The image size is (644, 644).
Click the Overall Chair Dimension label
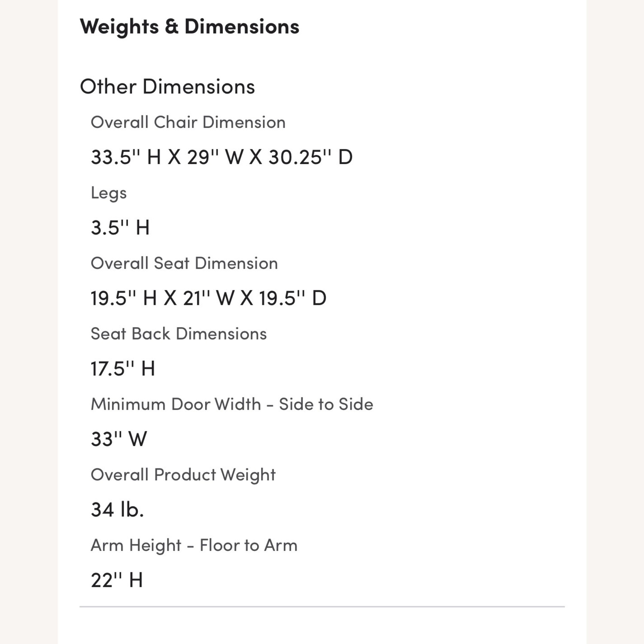pos(188,122)
